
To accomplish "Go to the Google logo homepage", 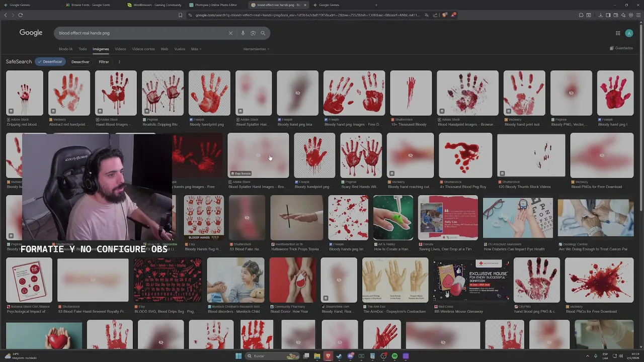I will 31,33.
